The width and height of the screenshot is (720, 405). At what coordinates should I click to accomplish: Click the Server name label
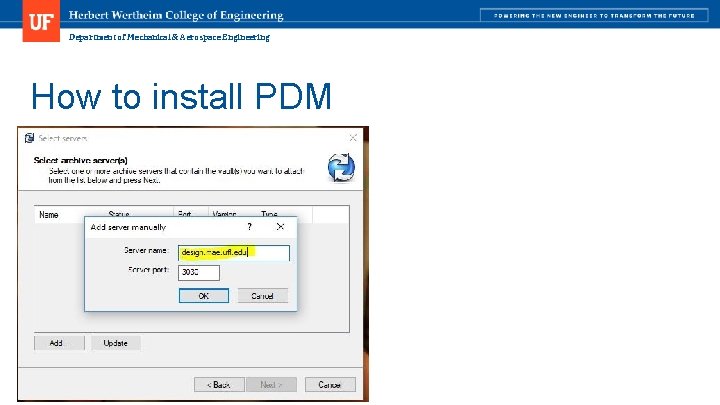pos(146,251)
